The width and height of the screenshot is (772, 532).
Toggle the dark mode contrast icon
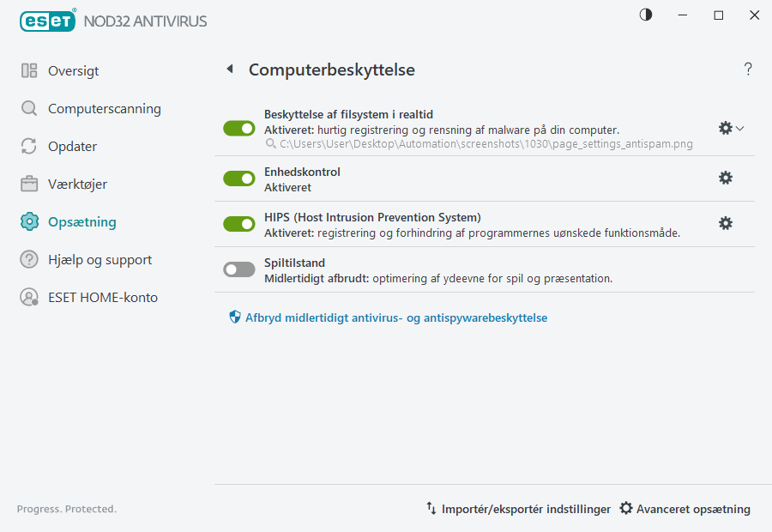pyautogui.click(x=644, y=15)
